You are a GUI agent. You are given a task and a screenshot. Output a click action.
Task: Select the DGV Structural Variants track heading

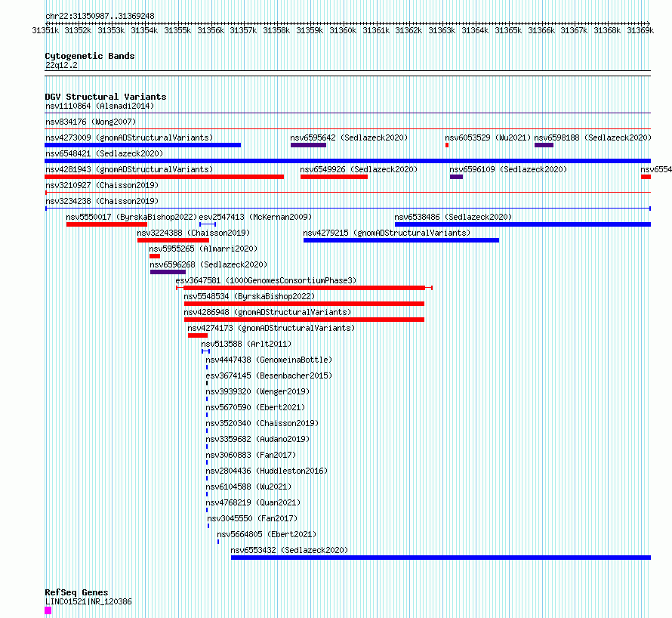106,97
